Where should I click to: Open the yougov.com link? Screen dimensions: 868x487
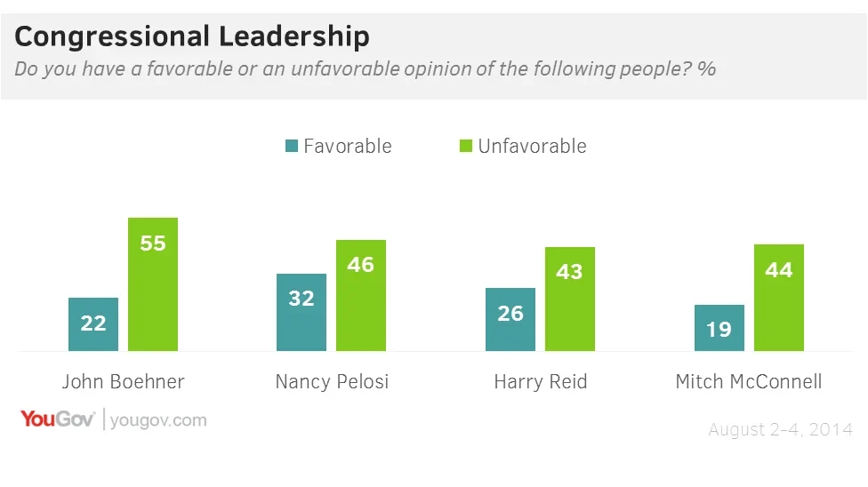pyautogui.click(x=158, y=419)
